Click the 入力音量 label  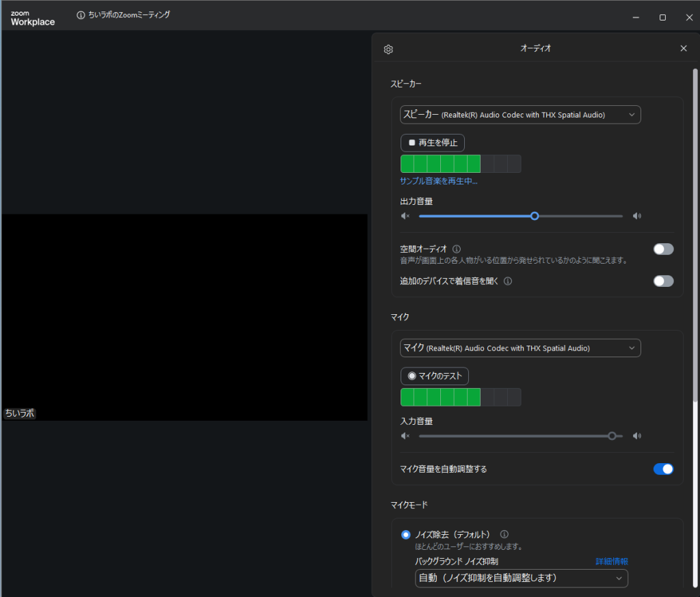[x=416, y=421]
